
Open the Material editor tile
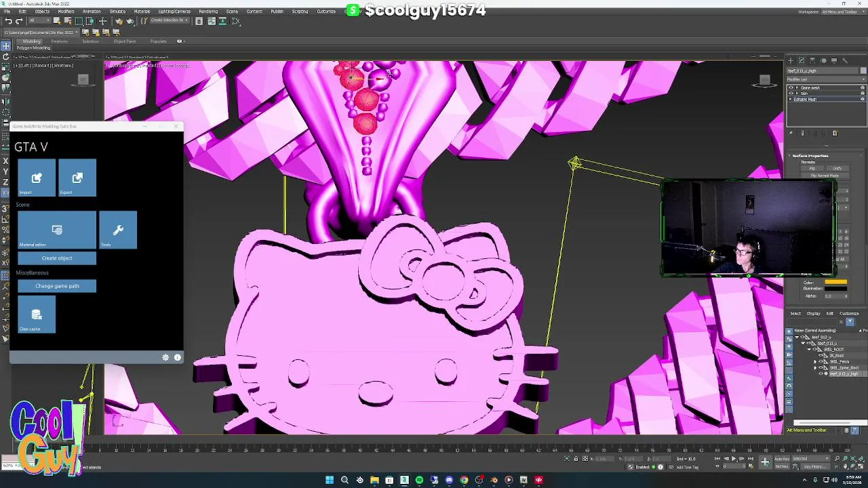point(57,230)
